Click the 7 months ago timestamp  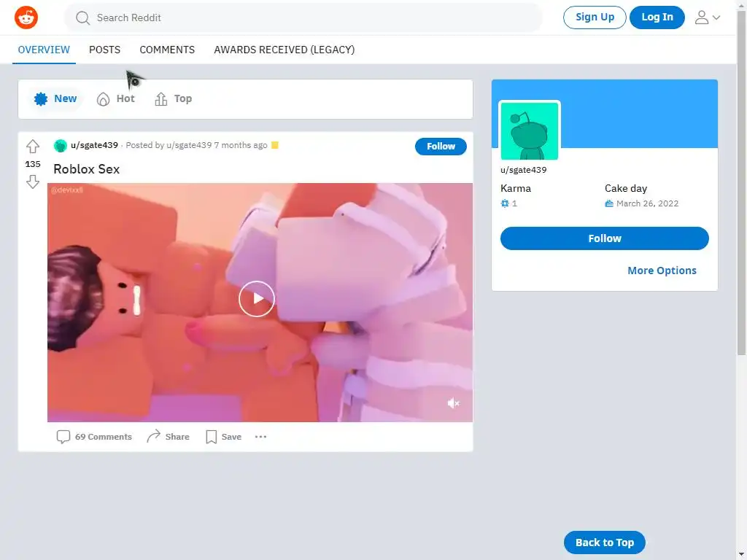(241, 145)
